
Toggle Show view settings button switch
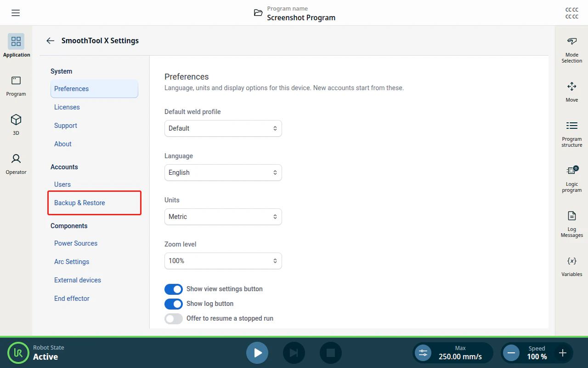174,289
